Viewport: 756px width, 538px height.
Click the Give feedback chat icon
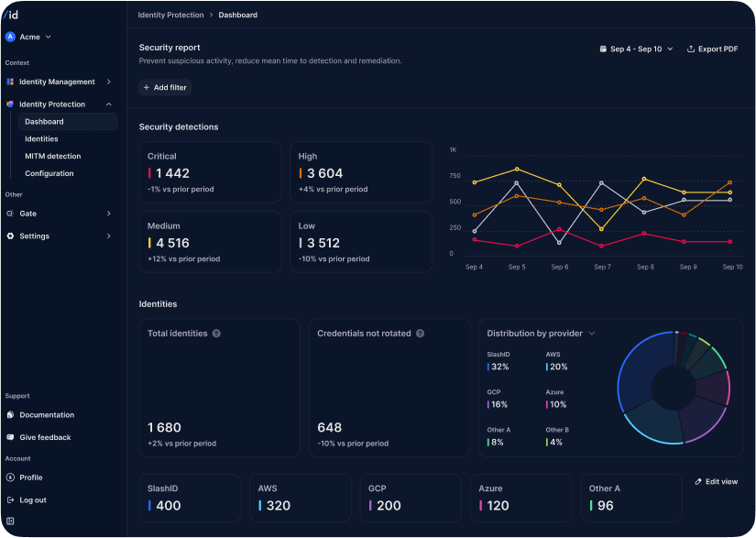[x=10, y=437]
